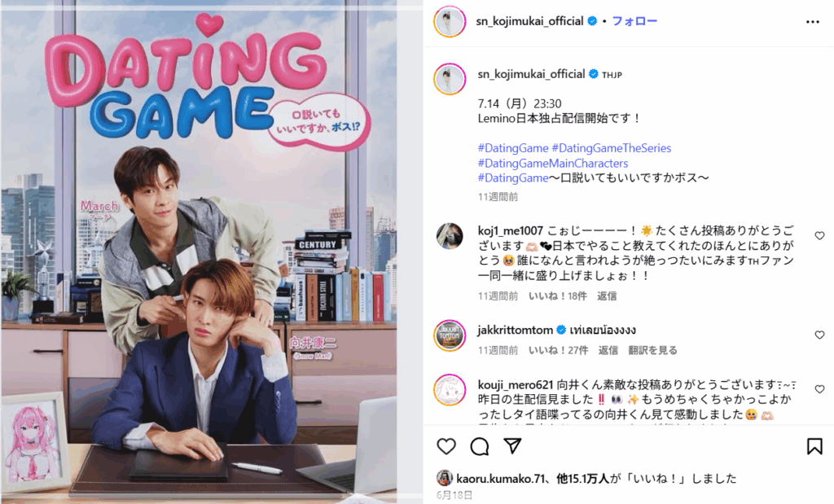View the 27 likes on jakkrittomtom's comment
The height and width of the screenshot is (504, 834).
tap(558, 350)
